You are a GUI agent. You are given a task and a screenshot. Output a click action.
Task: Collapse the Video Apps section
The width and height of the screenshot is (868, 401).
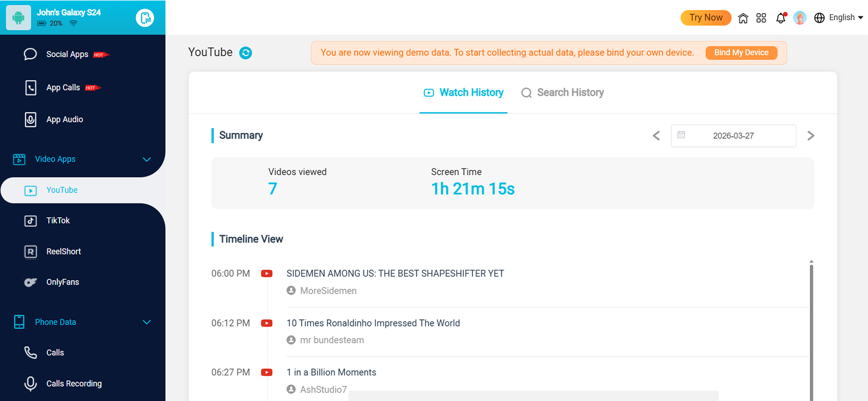point(146,159)
